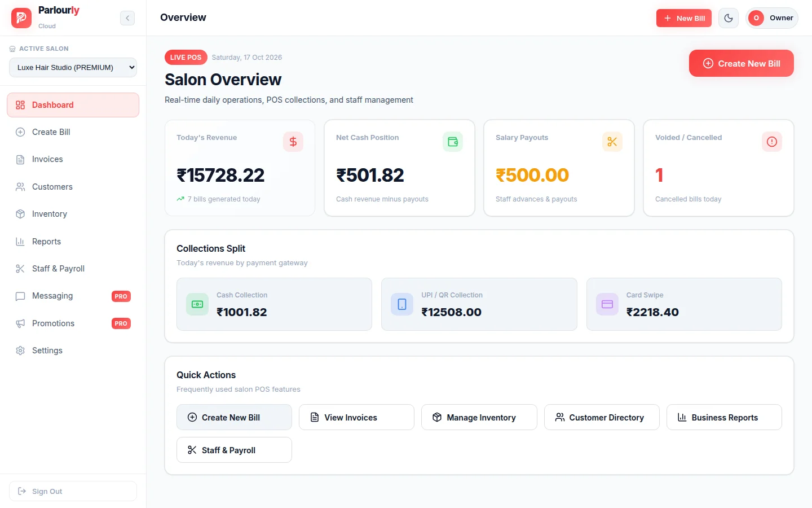812x508 pixels.
Task: Click the ₹12508.00 UPI amount
Action: coord(452,312)
